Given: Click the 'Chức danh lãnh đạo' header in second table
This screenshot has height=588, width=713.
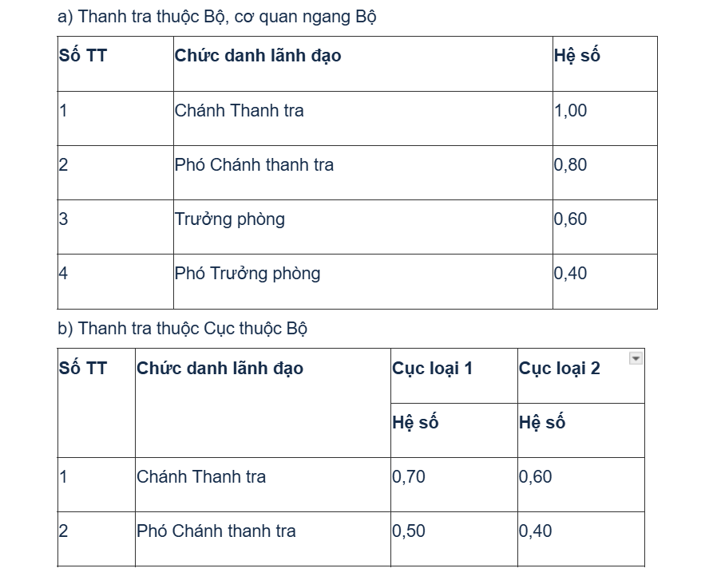Looking at the screenshot, I should click(x=220, y=369).
